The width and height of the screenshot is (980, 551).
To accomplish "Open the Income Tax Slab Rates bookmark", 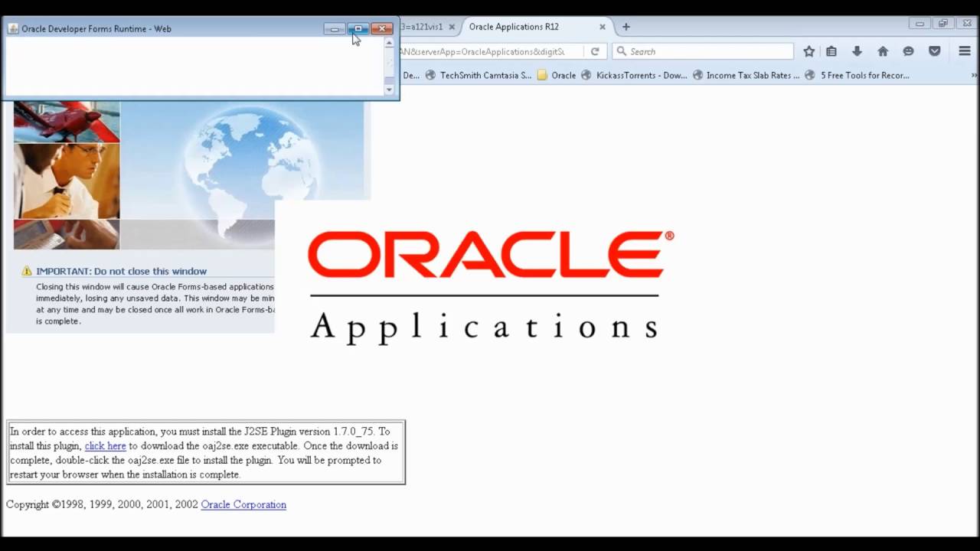I will [x=746, y=75].
